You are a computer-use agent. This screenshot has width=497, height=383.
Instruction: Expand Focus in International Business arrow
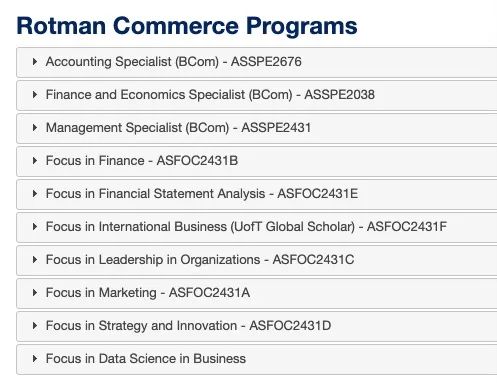[x=35, y=227]
